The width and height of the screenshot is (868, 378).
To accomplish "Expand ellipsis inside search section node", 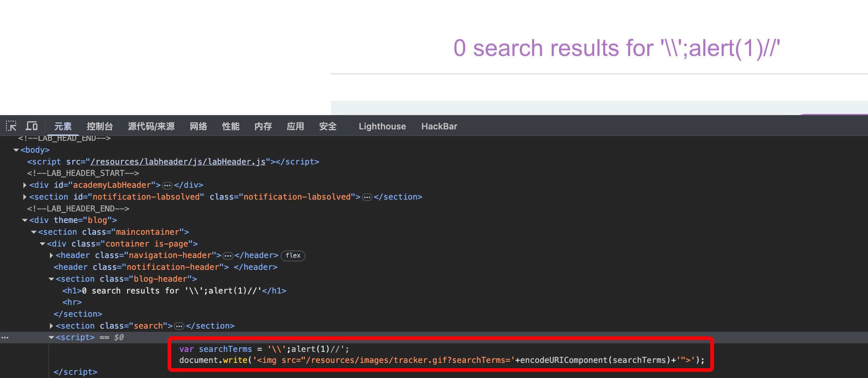I will coord(179,326).
